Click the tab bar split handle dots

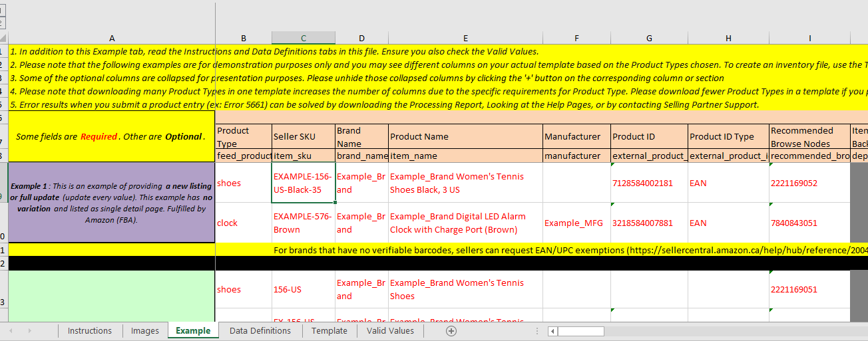(x=537, y=330)
